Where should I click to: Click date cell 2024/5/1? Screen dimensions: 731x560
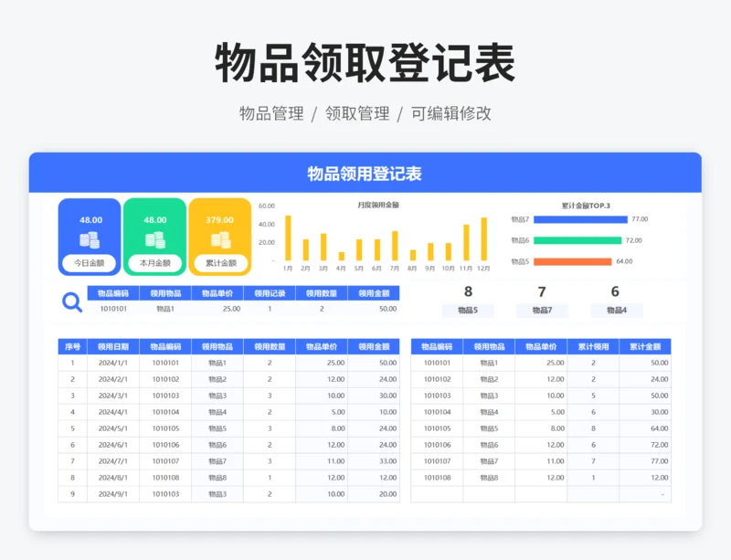point(112,428)
